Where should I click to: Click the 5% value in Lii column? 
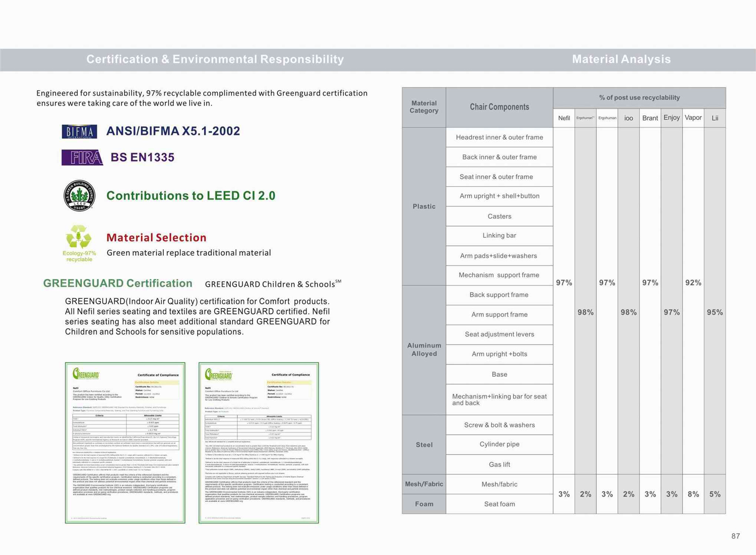click(x=715, y=494)
